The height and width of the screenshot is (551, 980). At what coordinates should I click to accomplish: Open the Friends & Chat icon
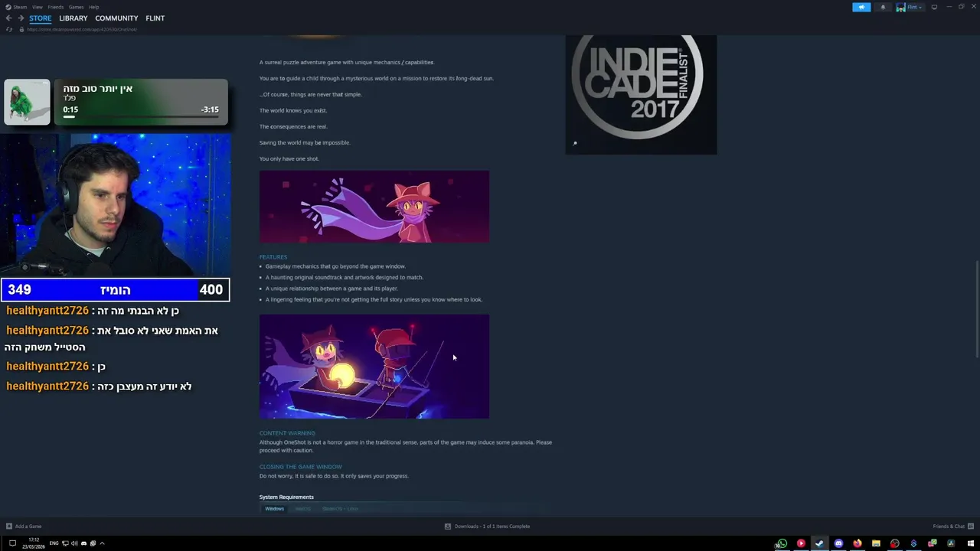(971, 526)
